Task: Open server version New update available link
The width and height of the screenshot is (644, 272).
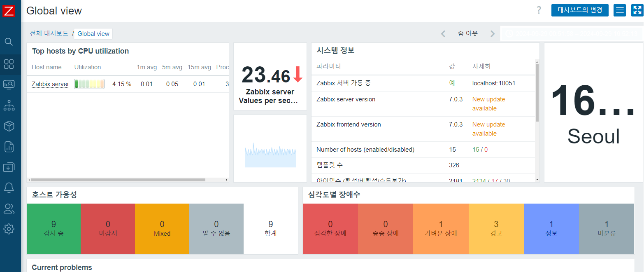Action: tap(488, 104)
